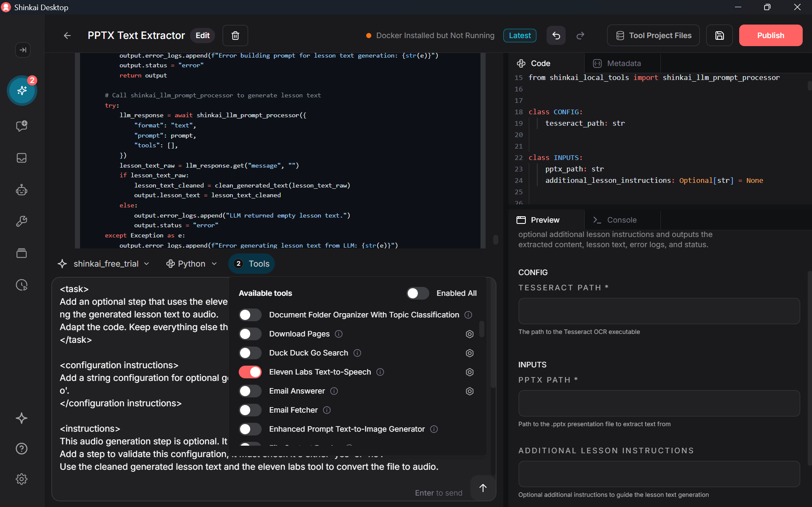812x507 pixels.
Task: Click the Tesseract Path input field
Action: click(x=659, y=311)
